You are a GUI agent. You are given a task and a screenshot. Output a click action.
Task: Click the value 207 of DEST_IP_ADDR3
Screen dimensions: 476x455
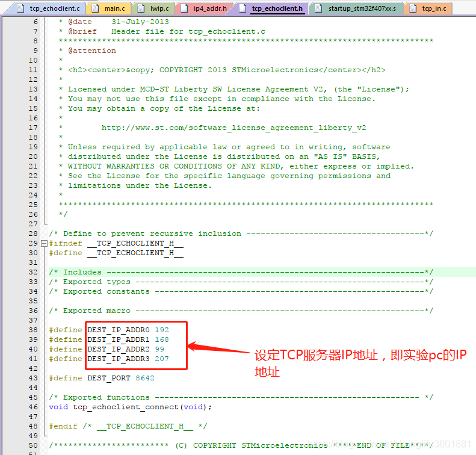click(162, 359)
